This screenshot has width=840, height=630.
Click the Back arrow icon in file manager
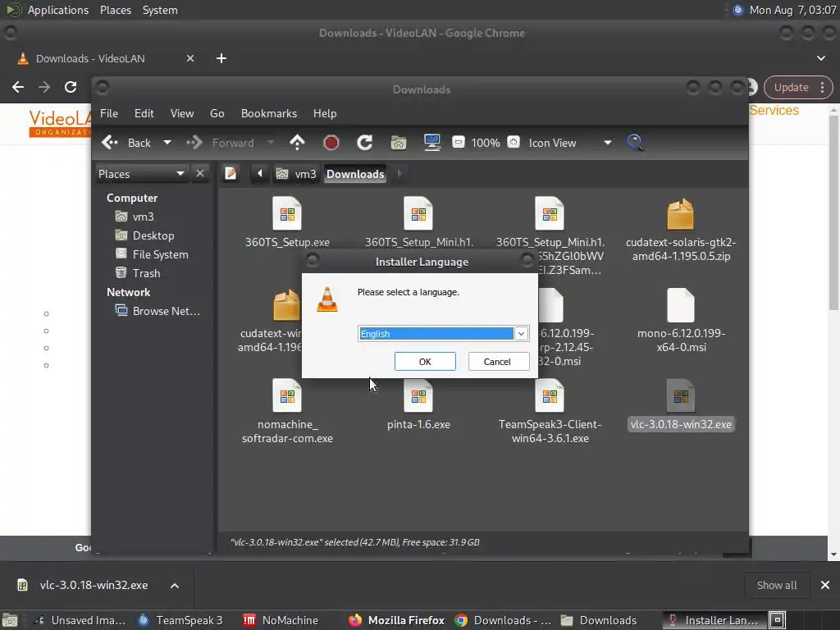tap(110, 143)
